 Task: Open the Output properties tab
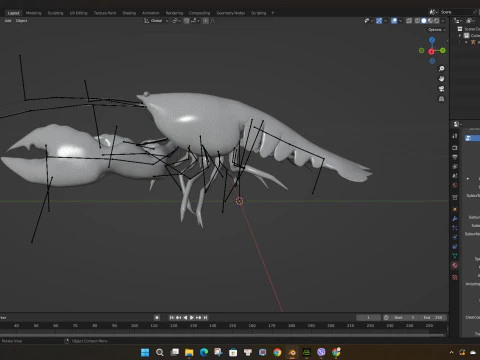455,157
